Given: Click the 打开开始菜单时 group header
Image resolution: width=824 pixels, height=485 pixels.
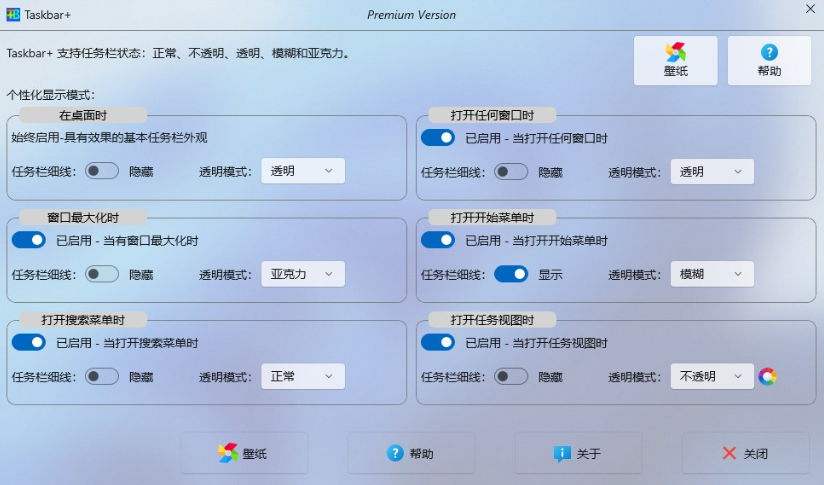Looking at the screenshot, I should (x=492, y=218).
